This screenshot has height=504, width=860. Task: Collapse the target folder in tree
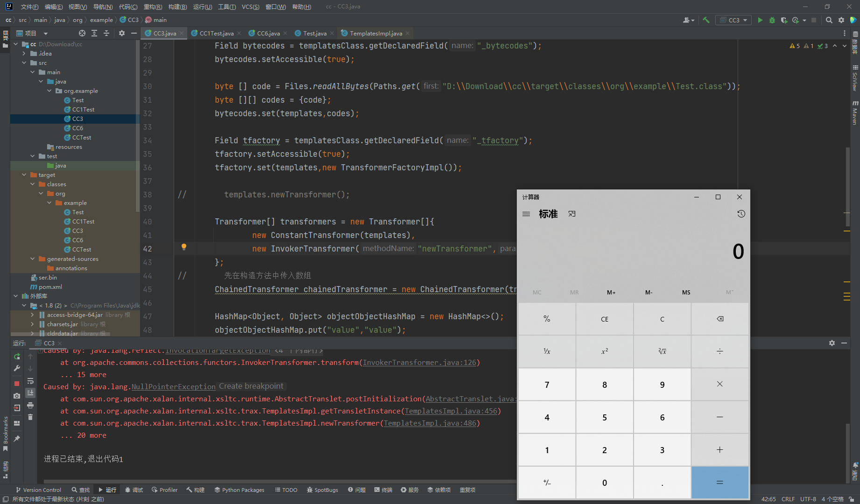point(24,175)
